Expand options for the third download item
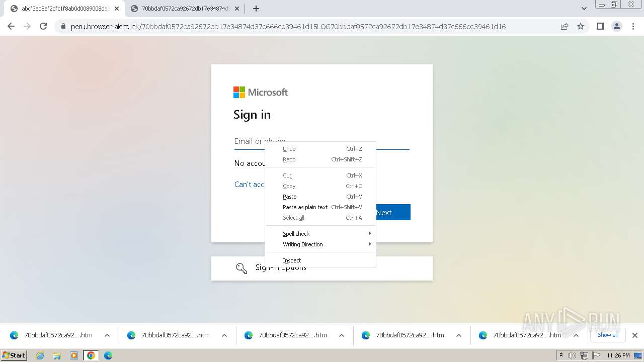Screen dimensions: 644x362 click(342, 335)
